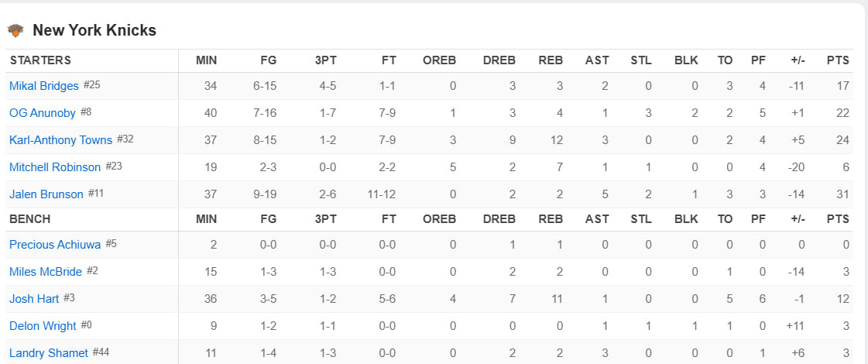Click Jalen Brunson's 31 points cell

[x=842, y=194]
